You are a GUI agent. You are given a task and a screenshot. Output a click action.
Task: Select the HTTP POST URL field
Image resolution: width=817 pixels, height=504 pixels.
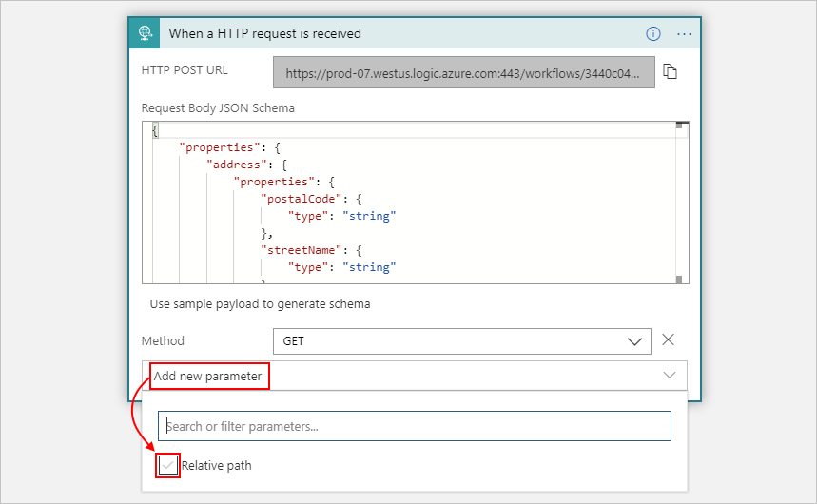(463, 72)
